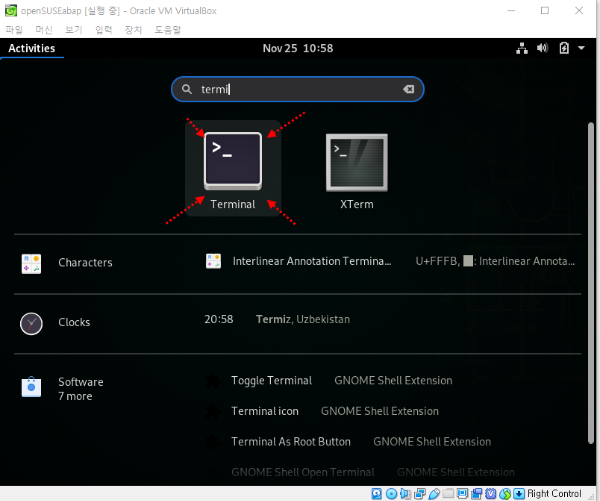Open the XTerm application icon
Image resolution: width=600 pixels, height=501 pixels.
coord(357,163)
